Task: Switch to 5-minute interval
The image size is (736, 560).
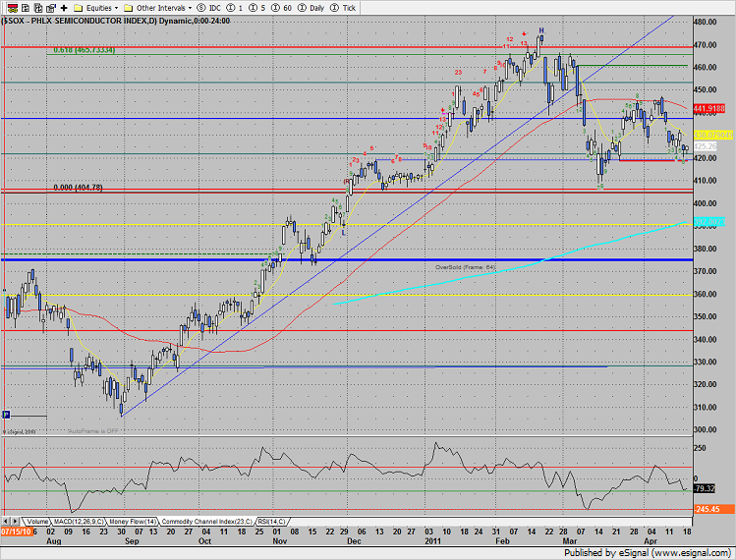Action: 256,8
